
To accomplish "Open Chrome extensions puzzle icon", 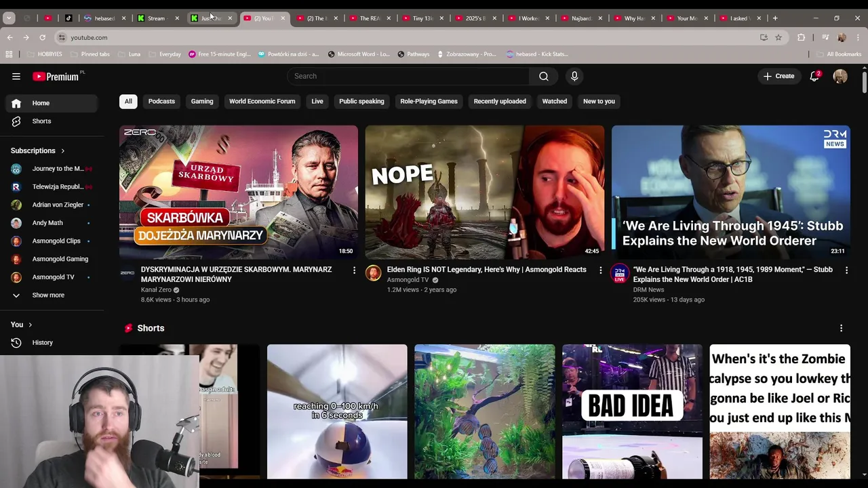I will point(801,37).
